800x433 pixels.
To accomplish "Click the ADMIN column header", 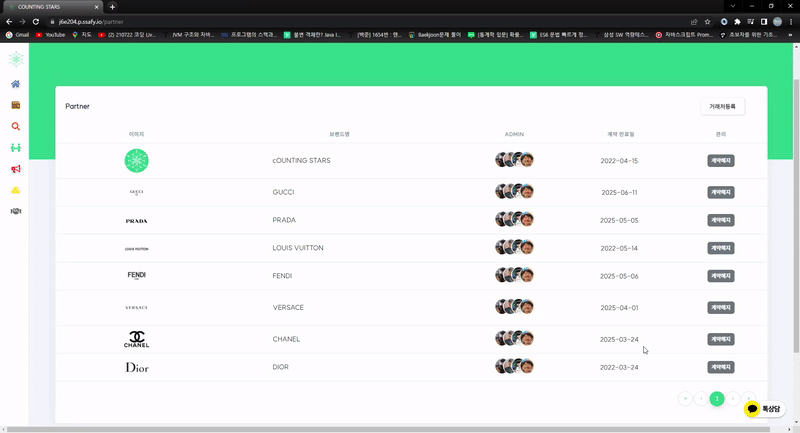I will click(x=514, y=134).
